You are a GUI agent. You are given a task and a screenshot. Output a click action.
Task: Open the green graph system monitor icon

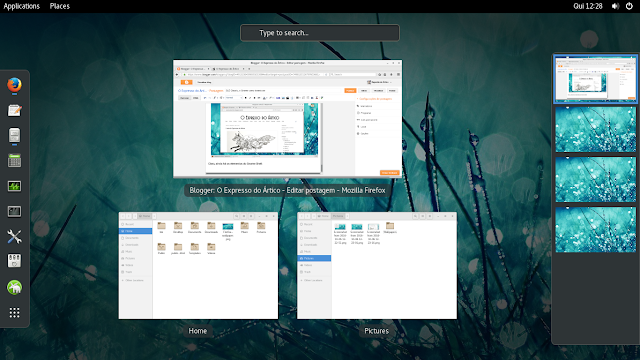point(14,186)
